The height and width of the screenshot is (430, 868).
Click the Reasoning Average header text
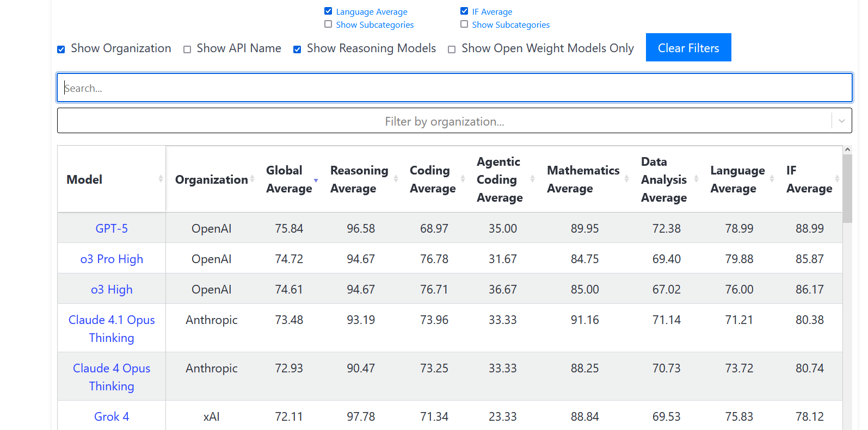click(x=359, y=179)
